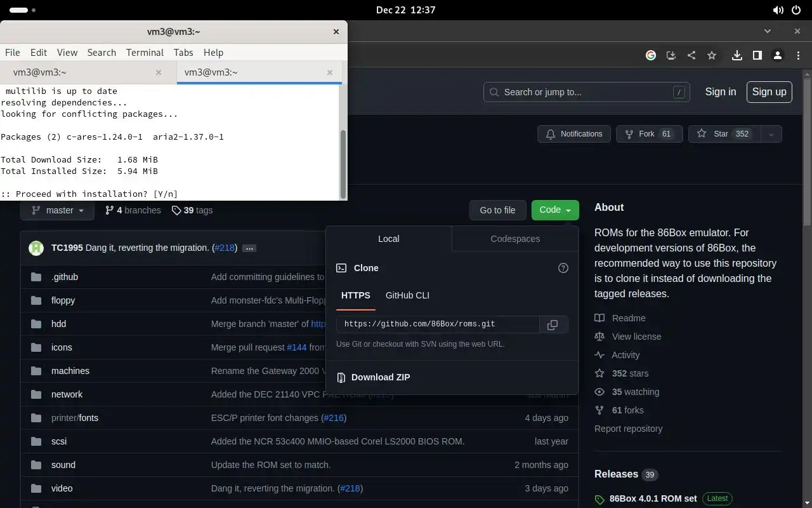Viewport: 812px width, 508px height.
Task: Bookmark this page with the star icon
Action: point(712,55)
